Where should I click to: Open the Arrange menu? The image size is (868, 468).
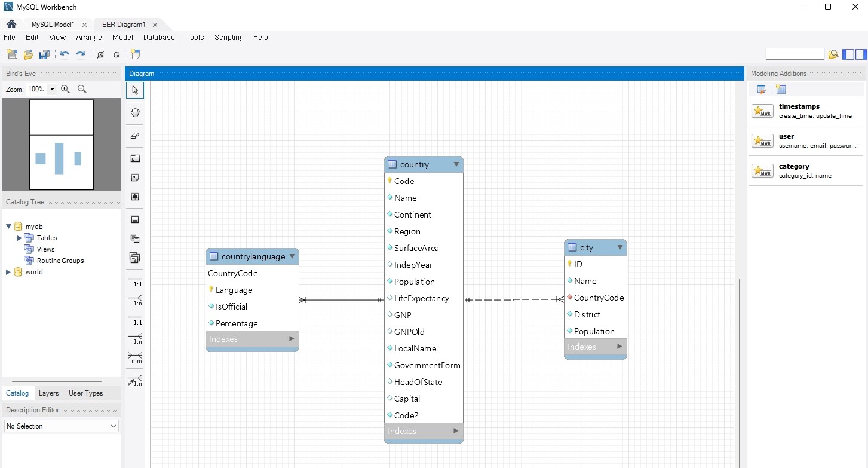pos(89,37)
